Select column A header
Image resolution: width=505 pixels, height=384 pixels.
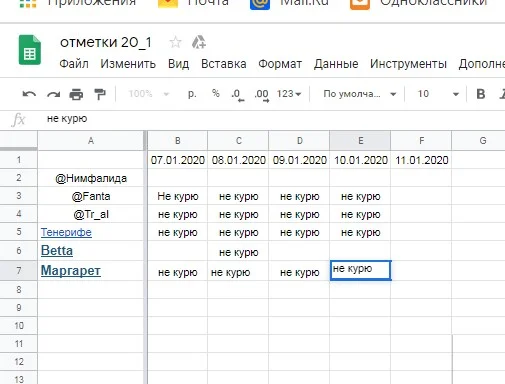(91, 141)
